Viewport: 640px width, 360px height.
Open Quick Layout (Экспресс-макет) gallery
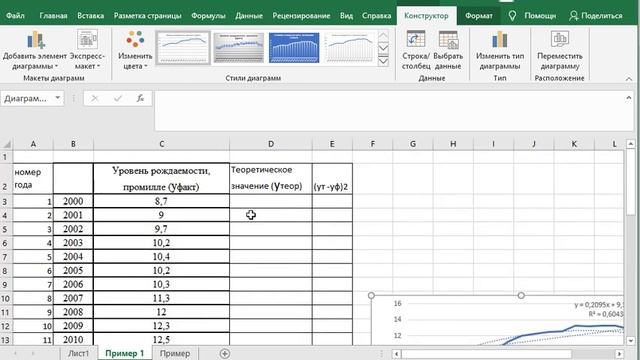tap(87, 50)
